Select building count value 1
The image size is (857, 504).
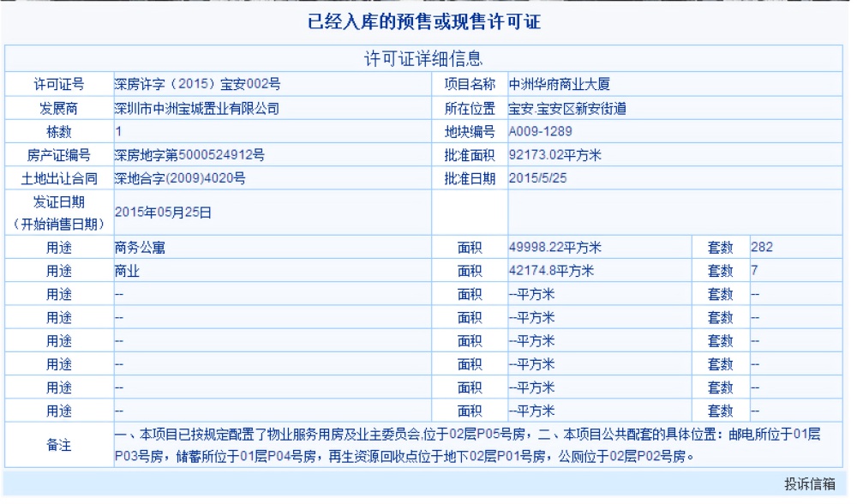[x=118, y=132]
